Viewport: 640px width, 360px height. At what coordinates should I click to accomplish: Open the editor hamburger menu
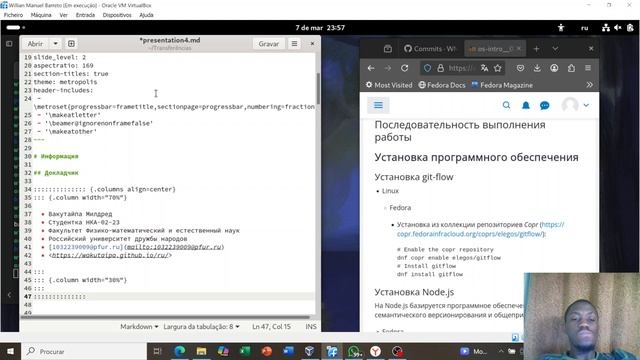point(294,44)
